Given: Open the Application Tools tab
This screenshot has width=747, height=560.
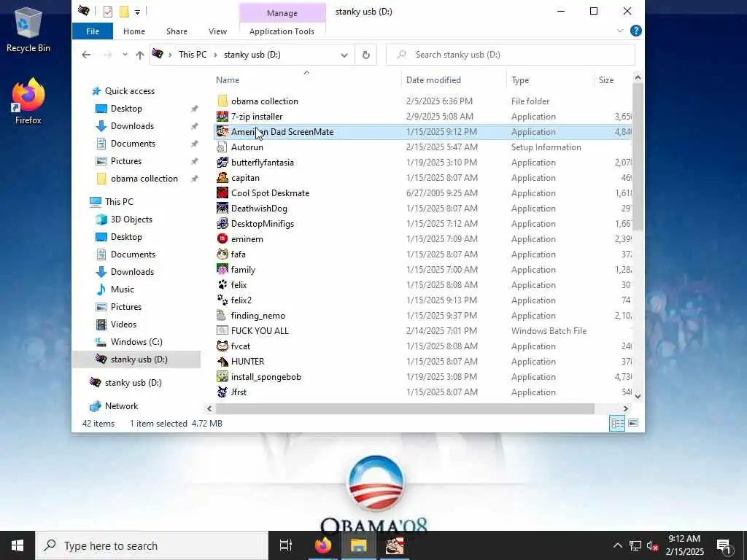Looking at the screenshot, I should (x=282, y=31).
